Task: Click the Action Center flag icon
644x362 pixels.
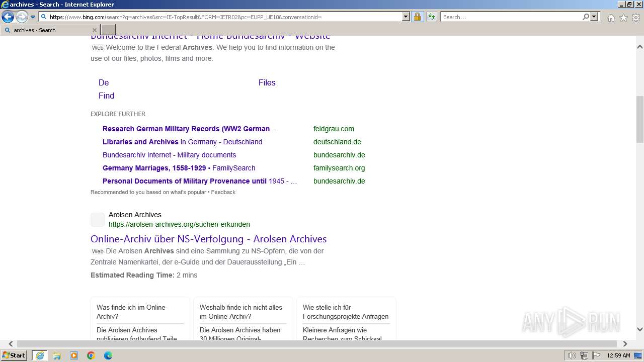Action: tap(596, 355)
